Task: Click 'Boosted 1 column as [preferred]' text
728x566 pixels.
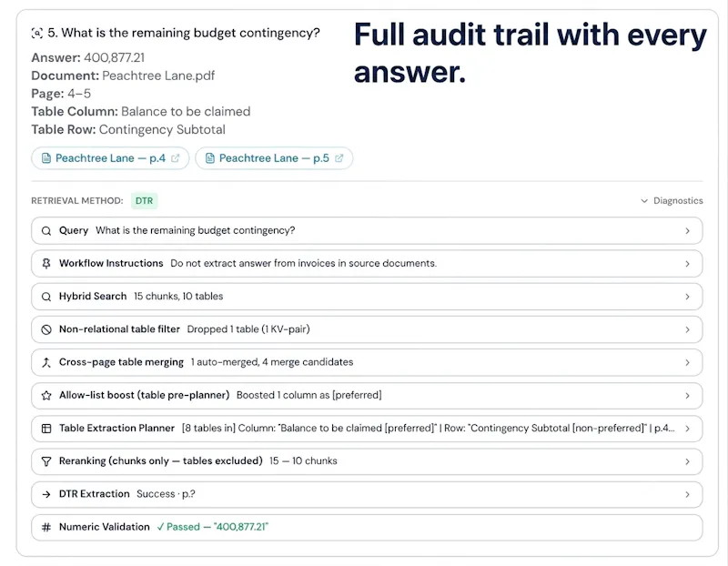Action: [x=309, y=395]
